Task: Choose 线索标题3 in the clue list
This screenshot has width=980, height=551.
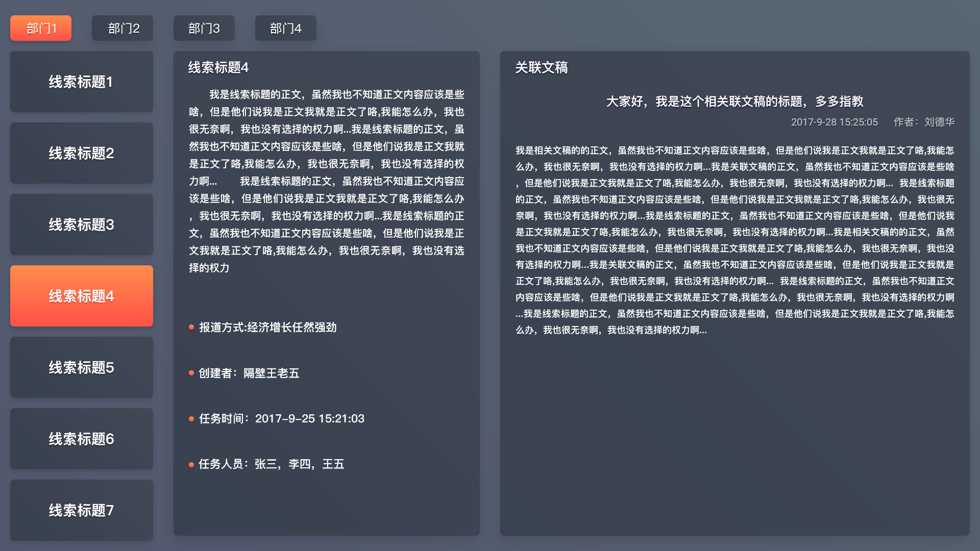Action: [x=82, y=224]
